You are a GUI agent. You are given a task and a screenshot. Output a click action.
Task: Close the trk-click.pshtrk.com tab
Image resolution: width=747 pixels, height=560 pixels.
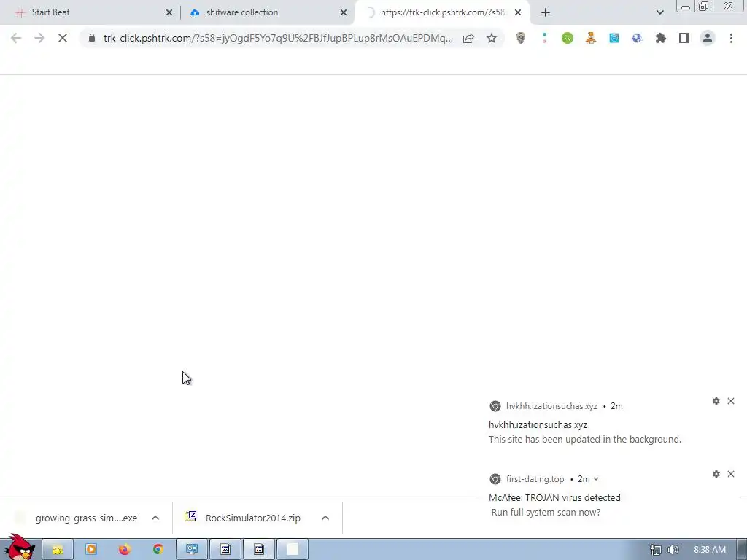coord(518,12)
